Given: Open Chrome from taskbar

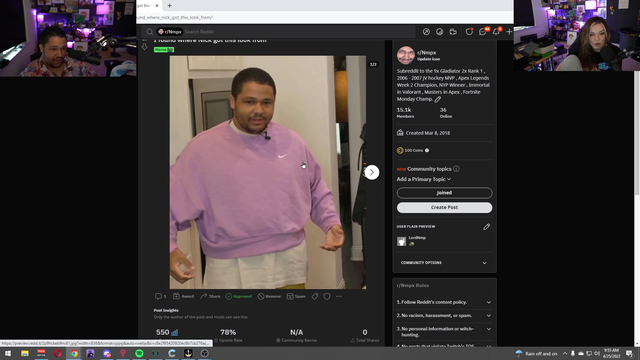Looking at the screenshot, I should (74, 353).
